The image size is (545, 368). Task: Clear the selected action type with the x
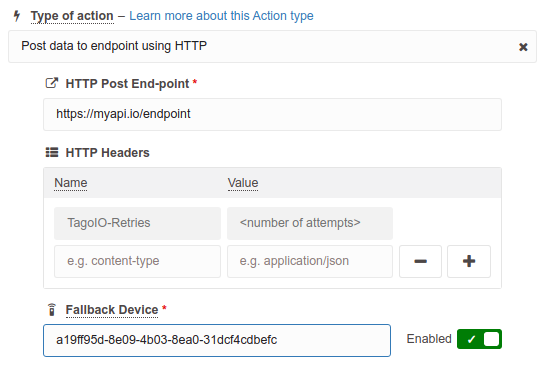523,47
